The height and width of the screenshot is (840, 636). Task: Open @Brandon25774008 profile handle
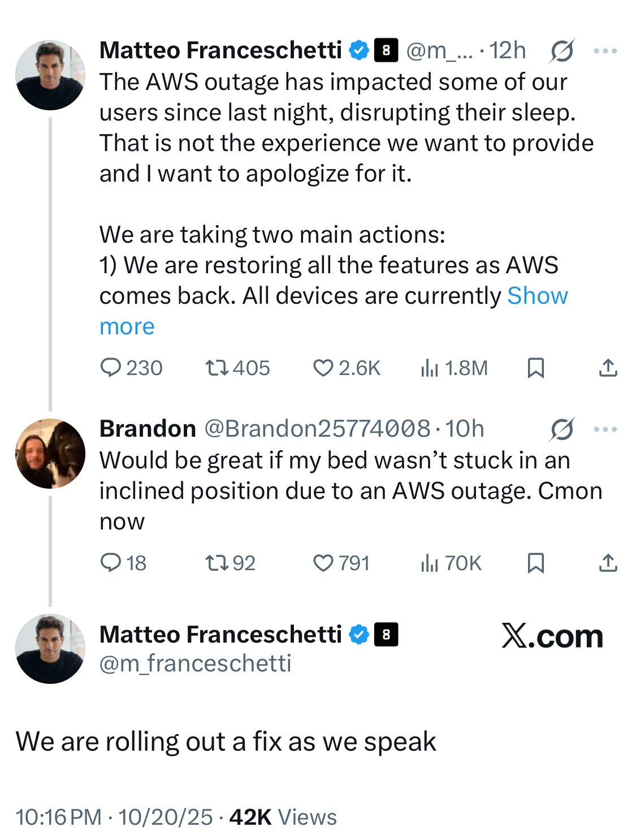(x=317, y=429)
